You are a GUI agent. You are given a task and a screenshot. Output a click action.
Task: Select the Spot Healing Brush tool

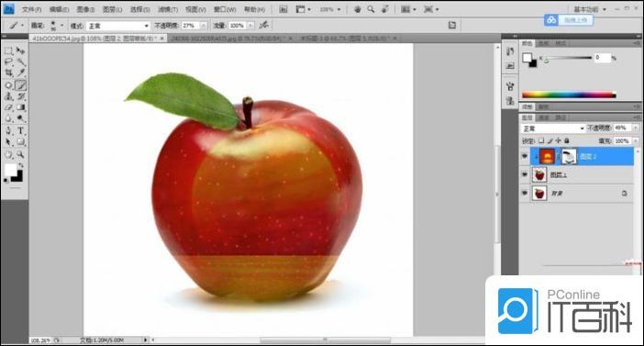(x=8, y=85)
